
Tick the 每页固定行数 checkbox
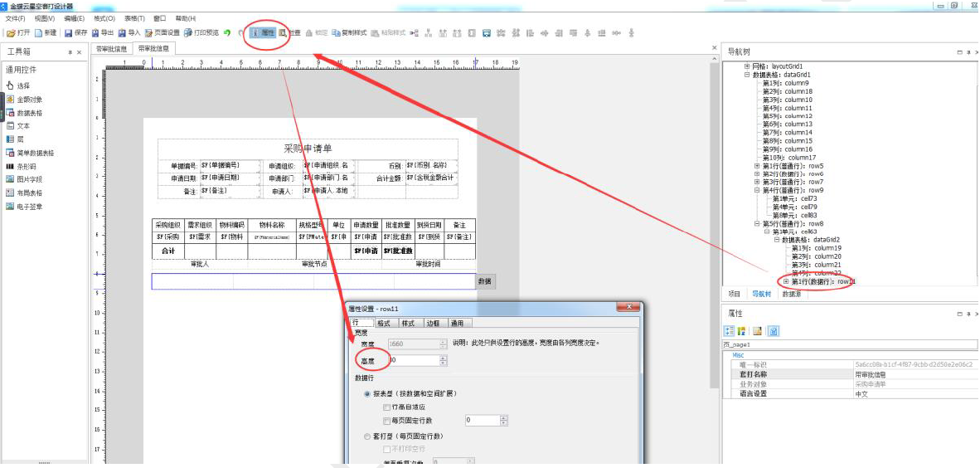387,421
